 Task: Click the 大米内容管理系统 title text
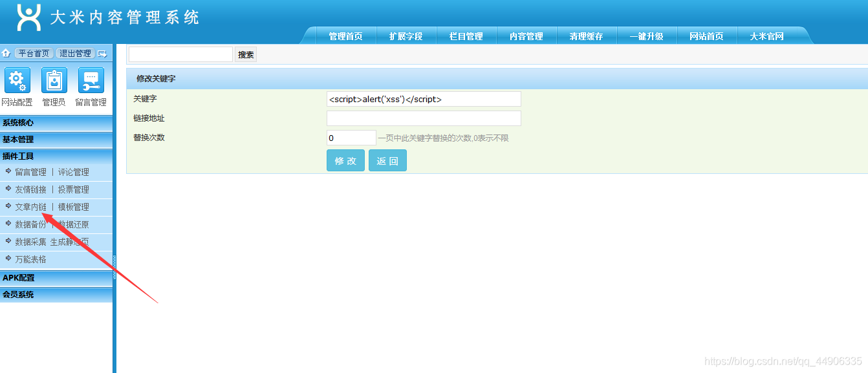click(x=125, y=17)
